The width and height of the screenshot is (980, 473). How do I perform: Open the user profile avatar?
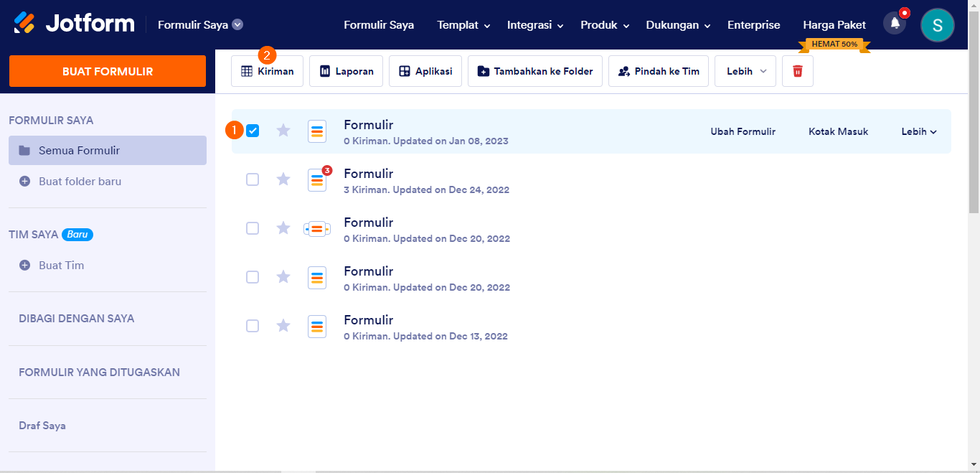(x=937, y=25)
